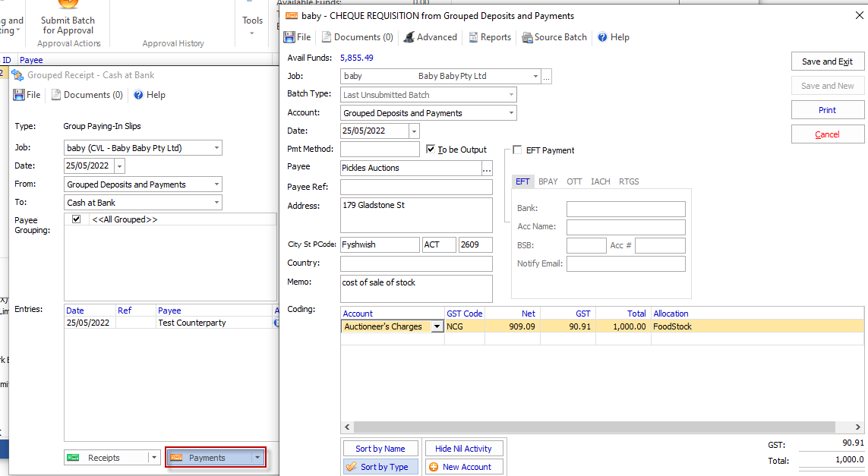
Task: Uncheck the To be Output checkbox
Action: pos(429,150)
